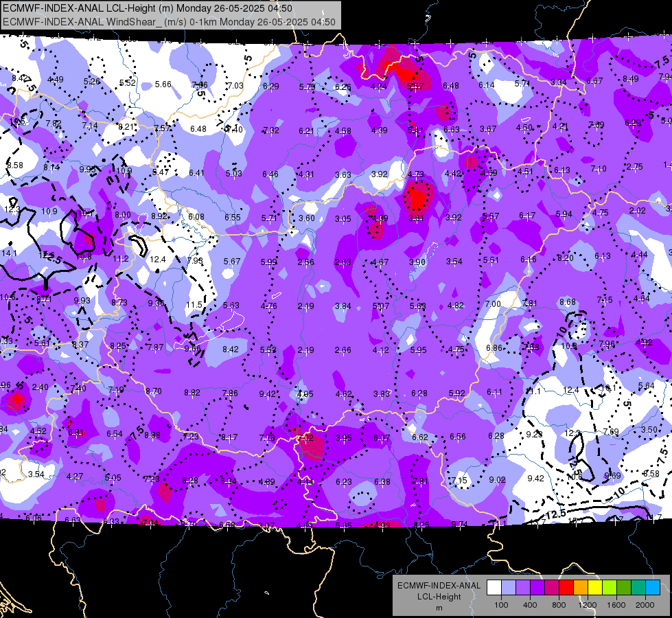Click 'ECMWF-INDEX-ANAL' text inside the legend box

(x=439, y=586)
